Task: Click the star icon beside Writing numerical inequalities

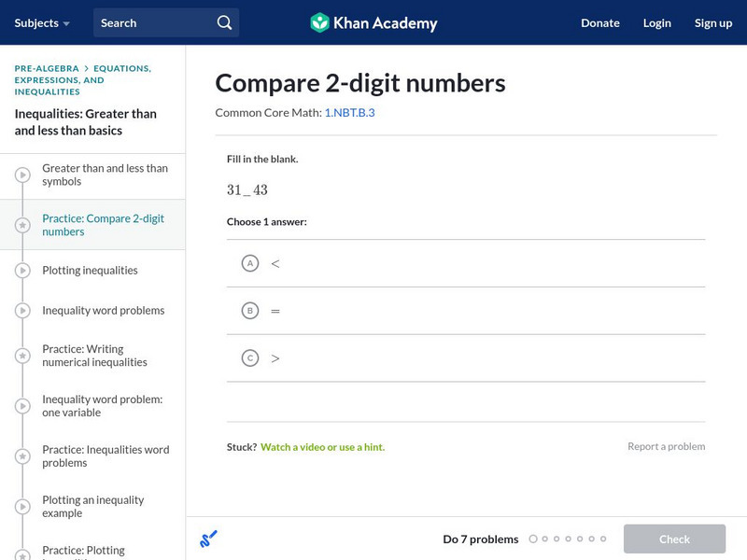Action: click(22, 356)
